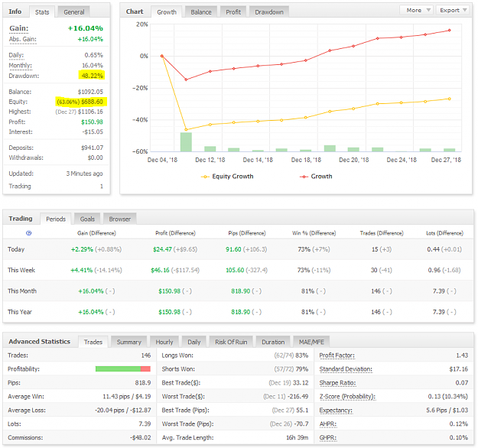Open the Browser tab
The height and width of the screenshot is (448, 478).
[x=120, y=219]
